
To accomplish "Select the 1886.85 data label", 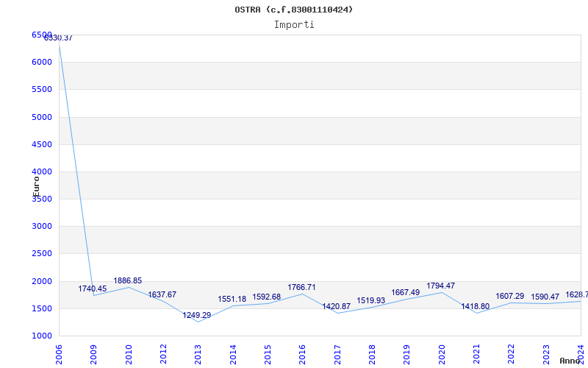I will [x=127, y=280].
